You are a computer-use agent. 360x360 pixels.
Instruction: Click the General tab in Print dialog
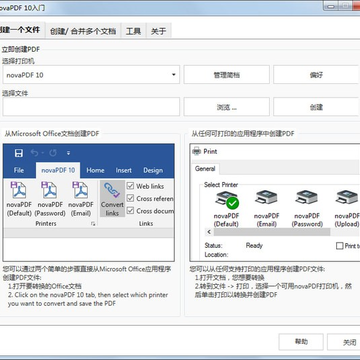coord(205,169)
